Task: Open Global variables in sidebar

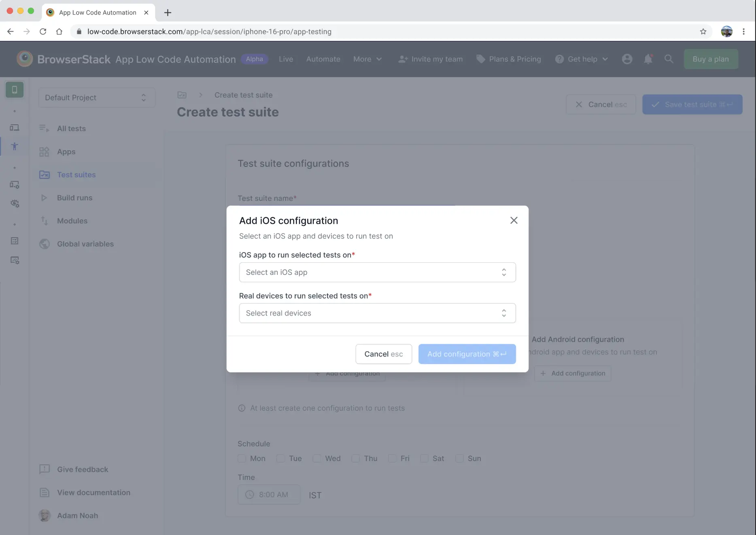Action: tap(85, 244)
